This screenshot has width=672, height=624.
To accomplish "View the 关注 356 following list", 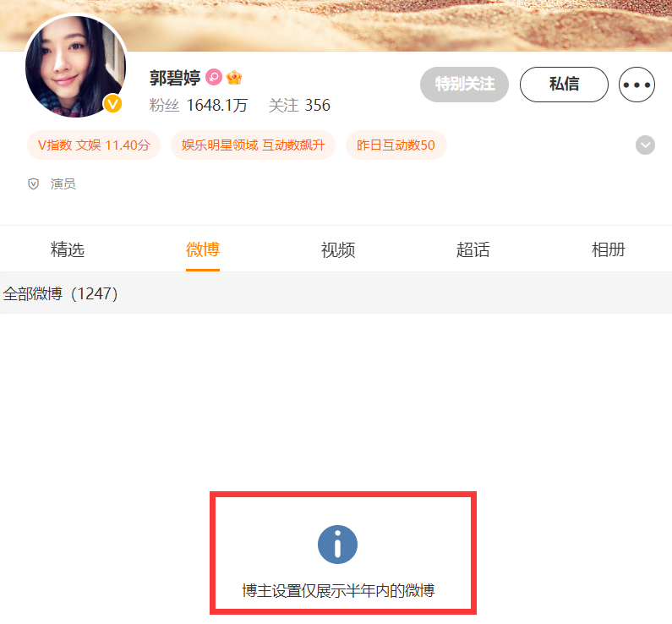I will pyautogui.click(x=299, y=105).
